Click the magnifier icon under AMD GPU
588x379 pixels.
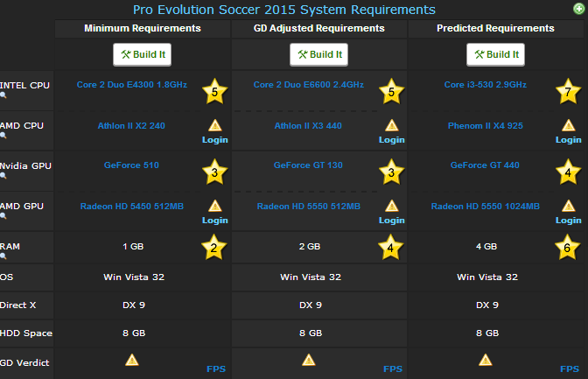pos(3,216)
